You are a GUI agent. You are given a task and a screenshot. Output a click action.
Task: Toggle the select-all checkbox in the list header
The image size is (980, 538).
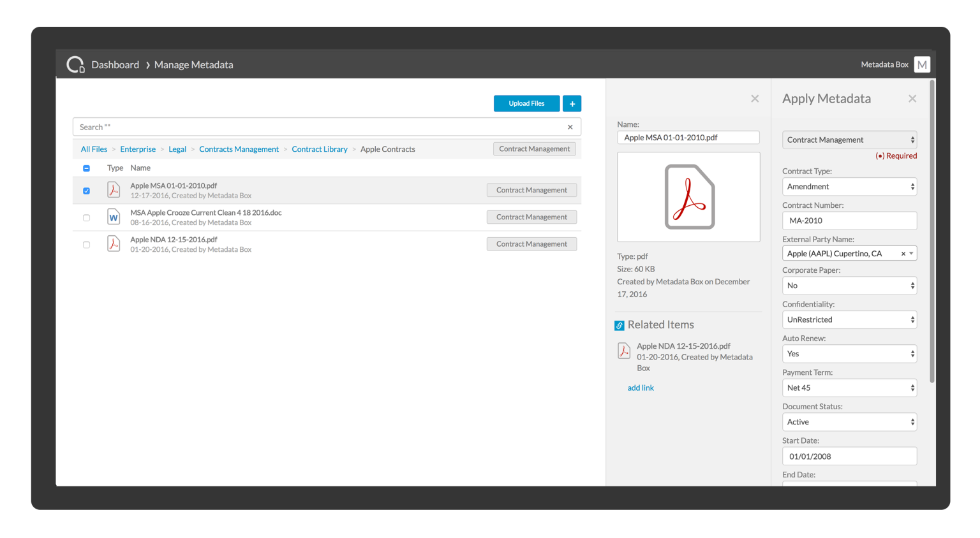pos(86,168)
